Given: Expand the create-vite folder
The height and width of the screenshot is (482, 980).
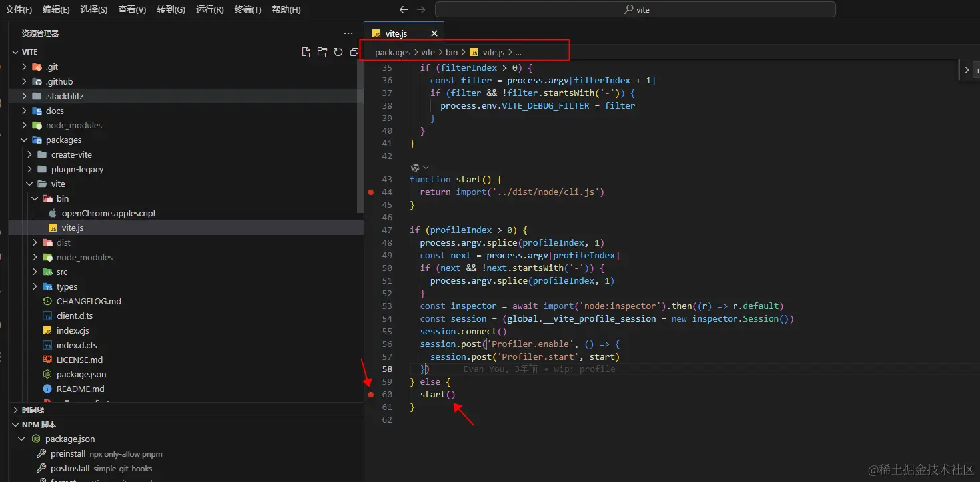Looking at the screenshot, I should [30, 155].
